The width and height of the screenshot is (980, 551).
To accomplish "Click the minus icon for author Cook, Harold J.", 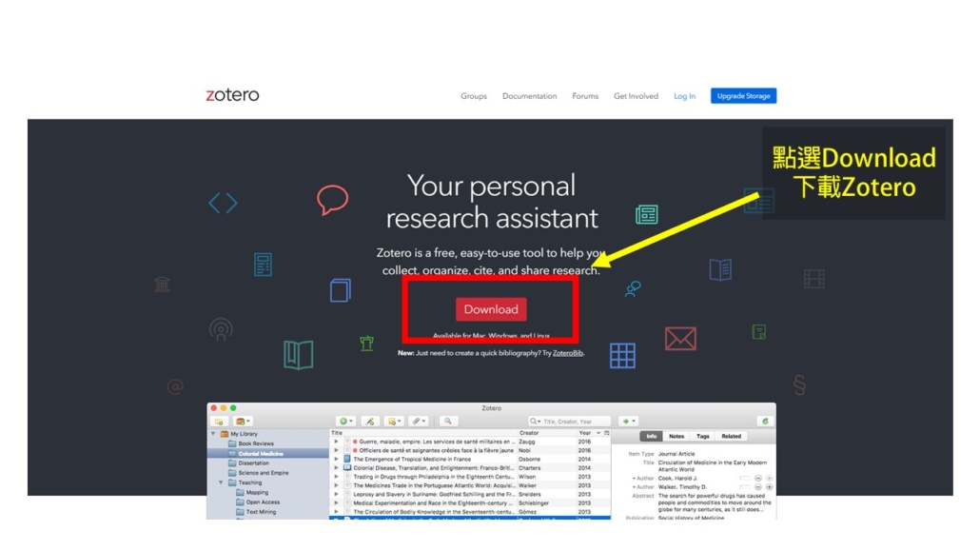I will pyautogui.click(x=758, y=479).
